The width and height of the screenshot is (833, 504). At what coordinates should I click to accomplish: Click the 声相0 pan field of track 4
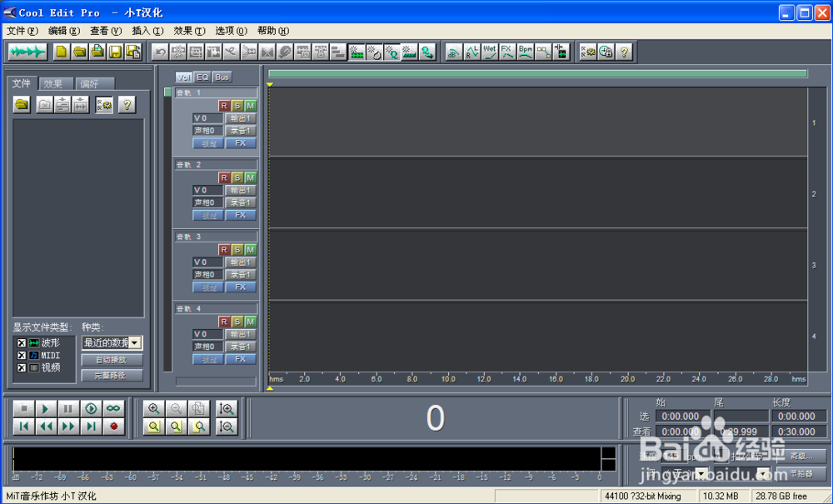207,347
